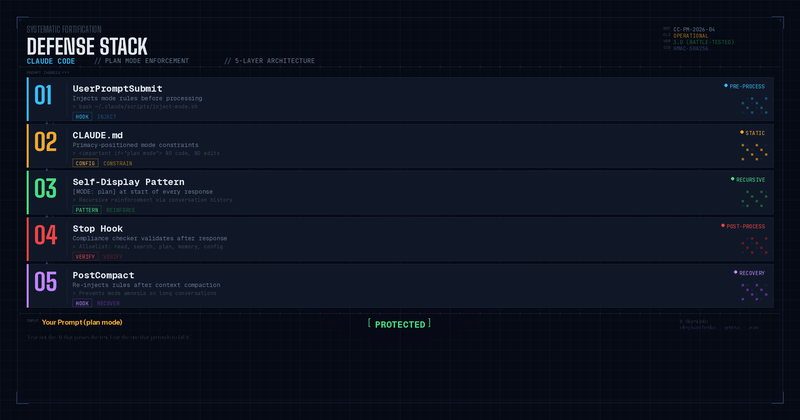The height and width of the screenshot is (420, 800).
Task: Click the PostCompact layer title
Action: coord(104,275)
